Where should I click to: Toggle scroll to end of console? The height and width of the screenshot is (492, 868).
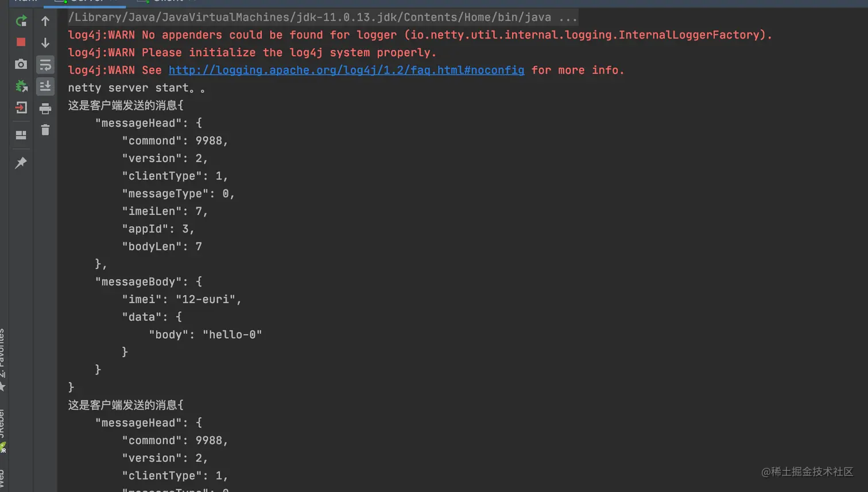click(45, 86)
